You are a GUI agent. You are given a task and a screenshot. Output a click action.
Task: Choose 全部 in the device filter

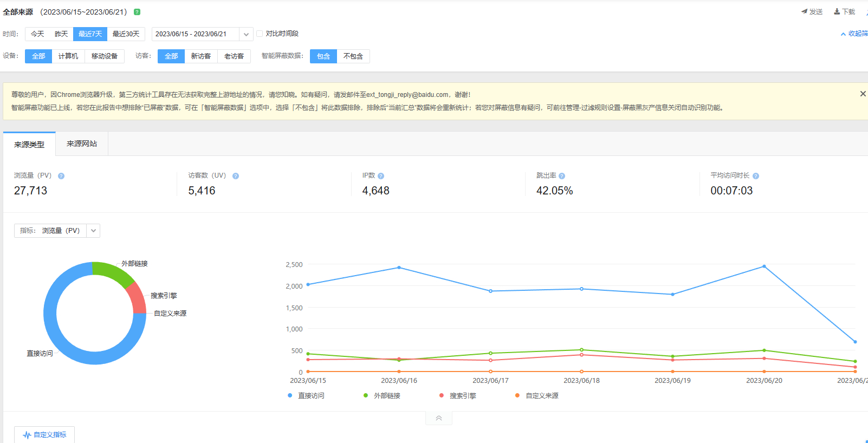[x=38, y=56]
